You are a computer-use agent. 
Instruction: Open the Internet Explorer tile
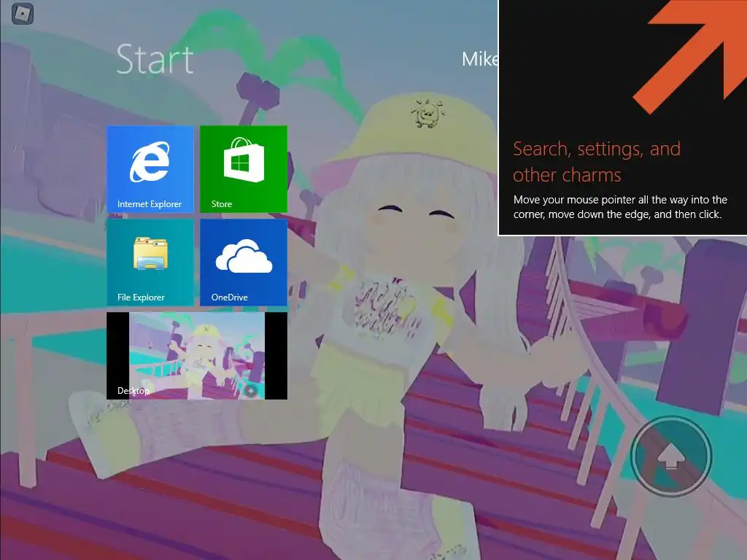point(150,169)
